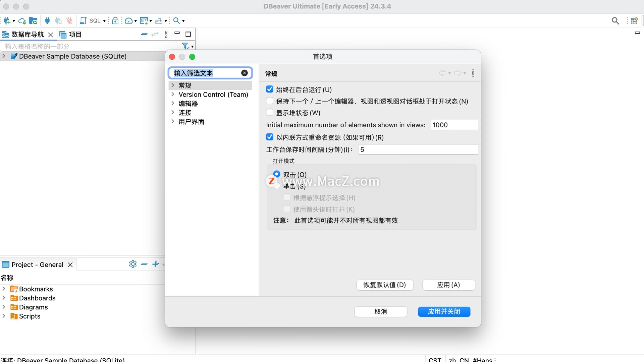Expand the 用户界面 preferences node

click(173, 121)
